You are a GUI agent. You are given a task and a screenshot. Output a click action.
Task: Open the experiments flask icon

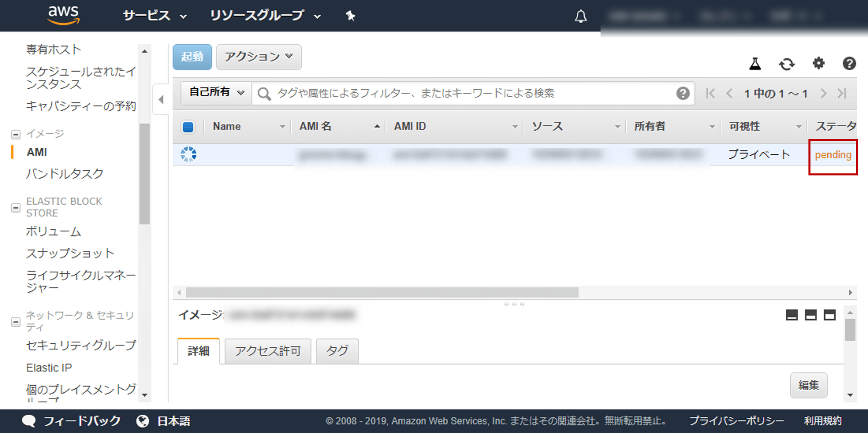pyautogui.click(x=755, y=64)
